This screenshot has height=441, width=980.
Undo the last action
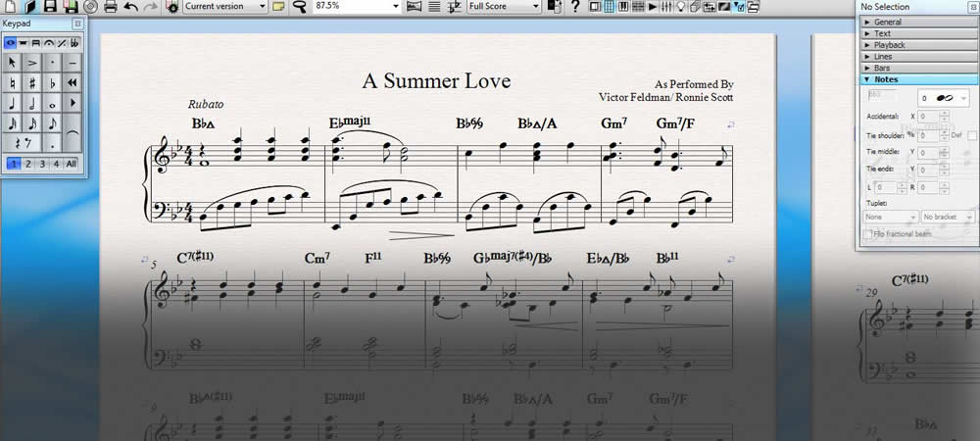(x=130, y=6)
